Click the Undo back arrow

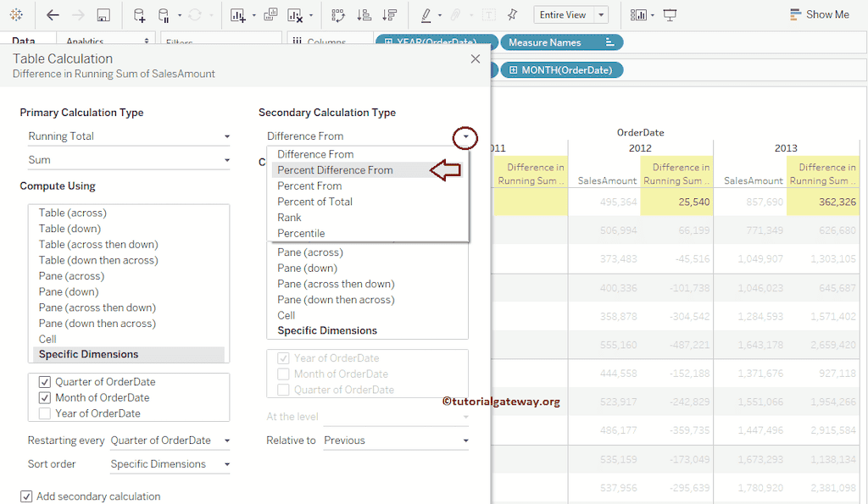tap(53, 15)
